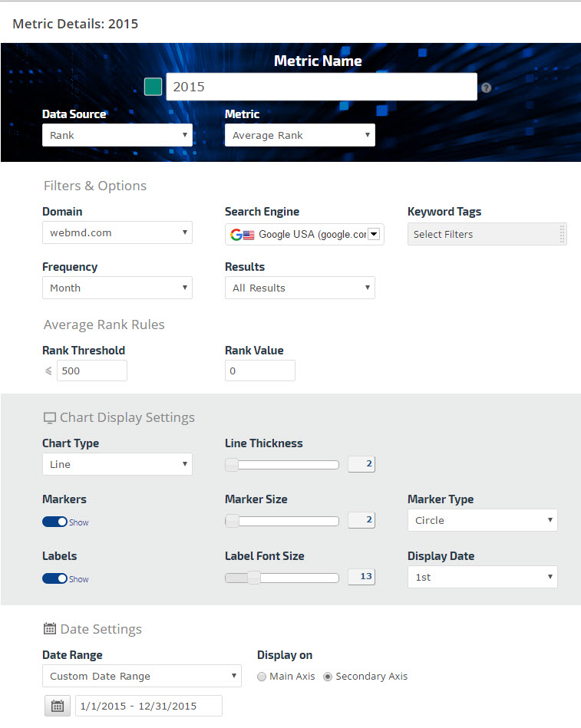Click the Keyword Tags drag handle

pyautogui.click(x=562, y=234)
